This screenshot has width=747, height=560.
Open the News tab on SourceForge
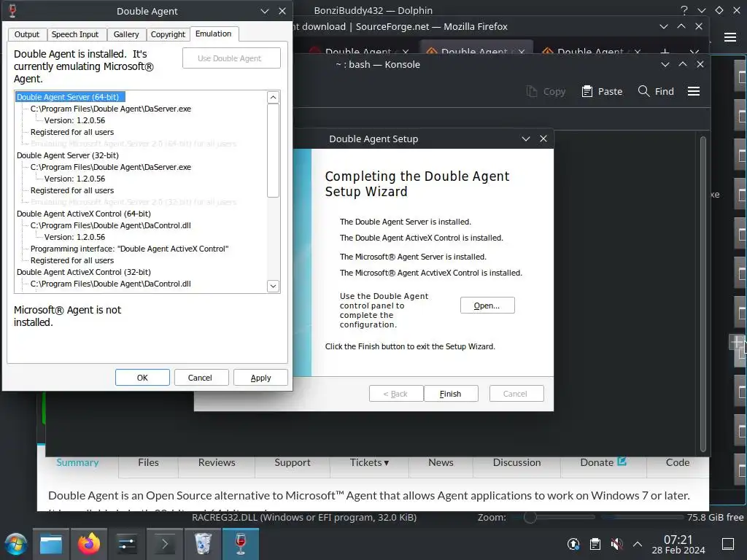click(441, 462)
